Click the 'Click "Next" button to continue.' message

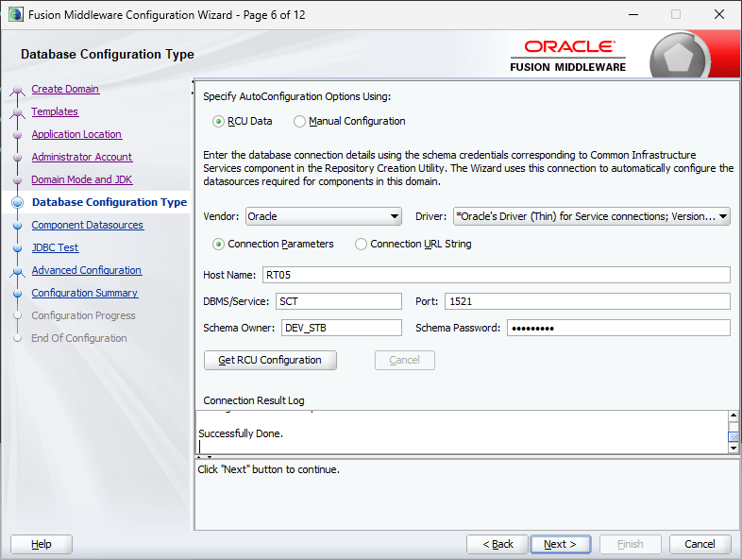click(x=268, y=469)
